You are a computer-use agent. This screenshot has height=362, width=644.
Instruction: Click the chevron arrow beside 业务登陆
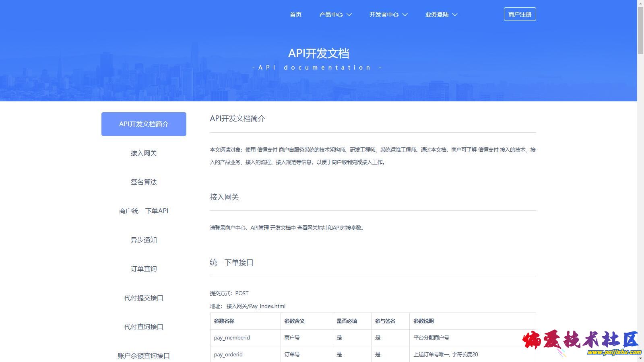click(x=455, y=14)
